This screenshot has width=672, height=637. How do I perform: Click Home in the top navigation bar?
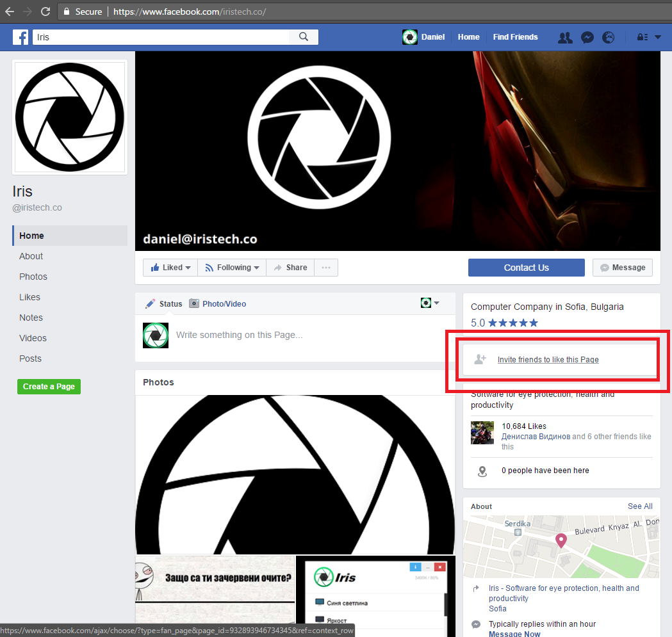coord(468,37)
